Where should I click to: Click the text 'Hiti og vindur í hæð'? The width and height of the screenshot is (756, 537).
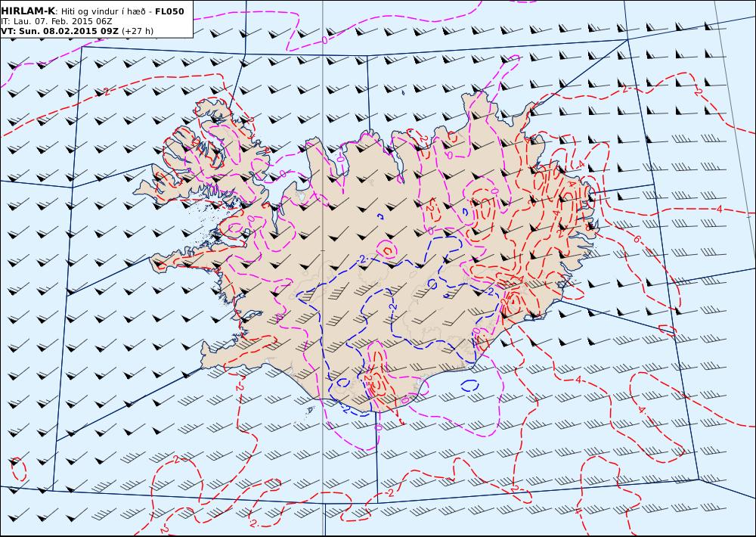103,11
